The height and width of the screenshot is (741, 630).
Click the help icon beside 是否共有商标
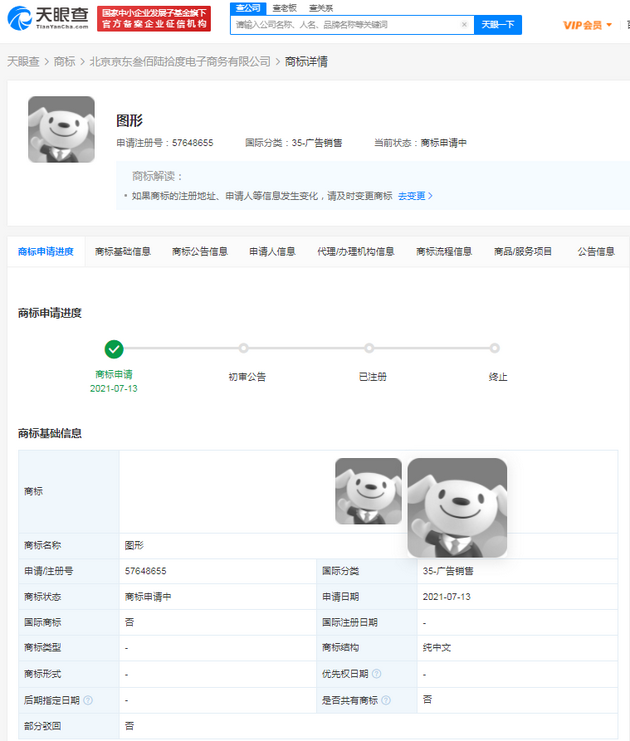click(x=386, y=700)
